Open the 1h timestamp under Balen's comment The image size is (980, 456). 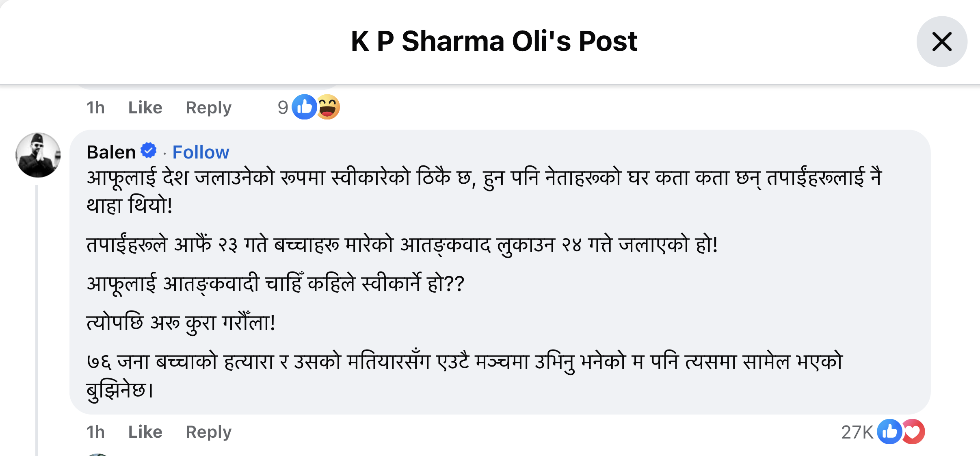click(95, 432)
